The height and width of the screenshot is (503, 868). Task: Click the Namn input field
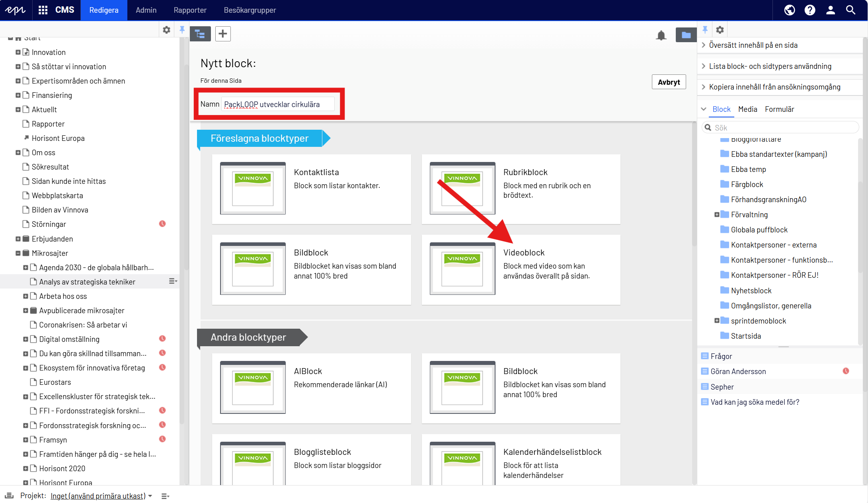coord(277,104)
